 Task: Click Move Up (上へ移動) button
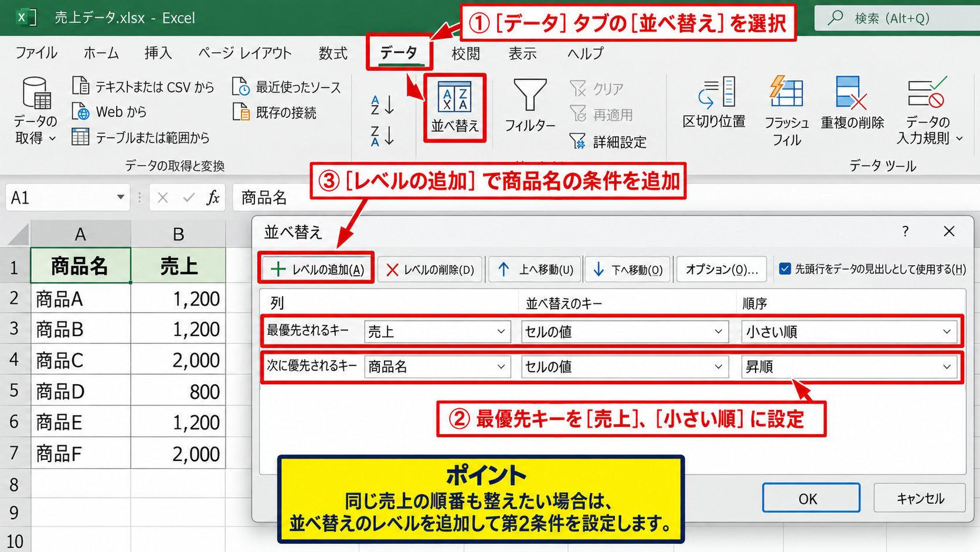(535, 269)
